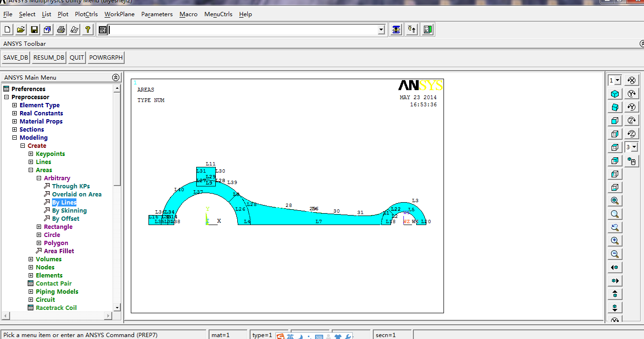Click the New Analysis toolbar icon
Screen dimensions: 644x339
click(x=8, y=30)
